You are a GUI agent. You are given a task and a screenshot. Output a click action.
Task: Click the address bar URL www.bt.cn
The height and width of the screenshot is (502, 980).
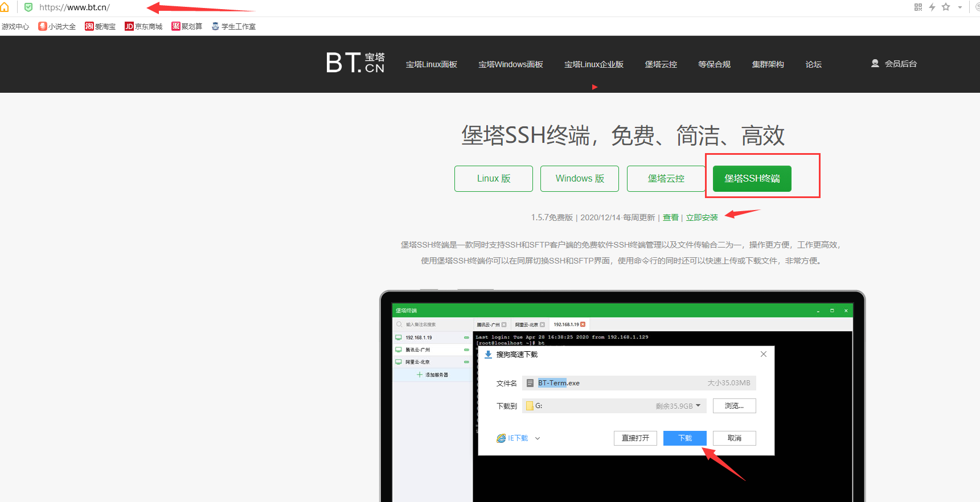coord(75,7)
